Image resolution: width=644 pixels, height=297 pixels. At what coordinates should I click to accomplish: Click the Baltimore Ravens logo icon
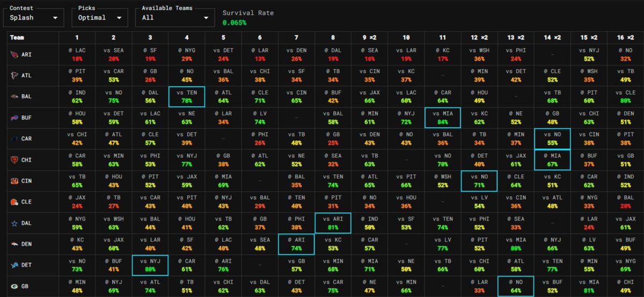[14, 98]
